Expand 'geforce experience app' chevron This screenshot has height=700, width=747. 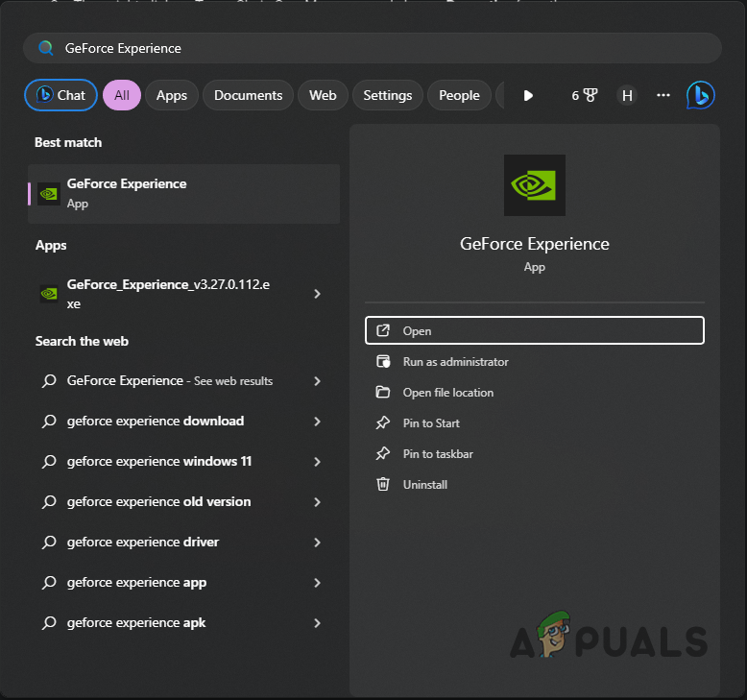pos(317,583)
